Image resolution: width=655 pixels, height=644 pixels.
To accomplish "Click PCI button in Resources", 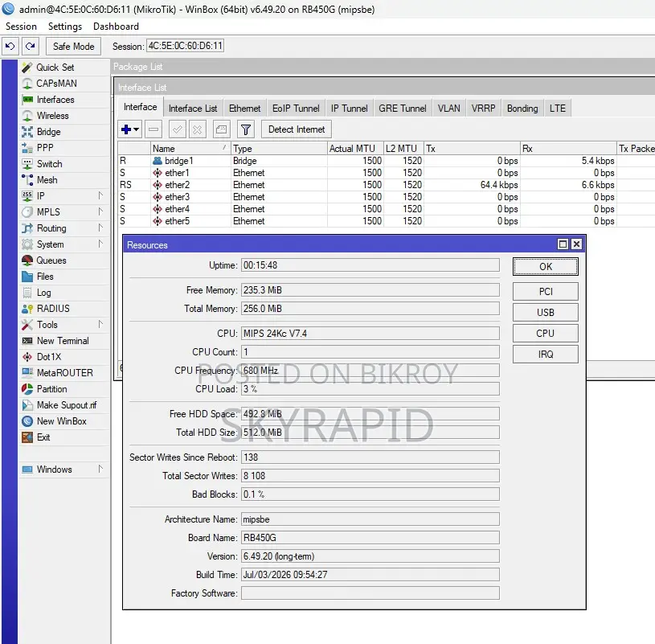I will (546, 291).
